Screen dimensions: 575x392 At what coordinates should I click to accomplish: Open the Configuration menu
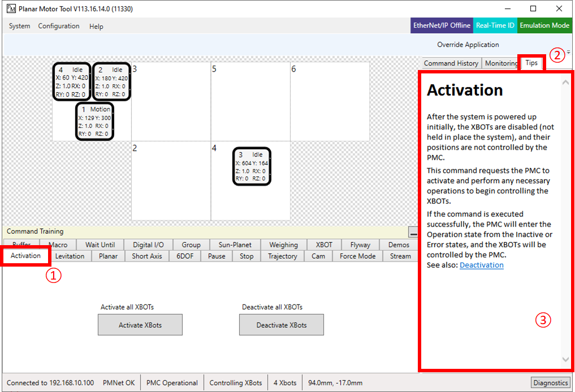coord(59,26)
